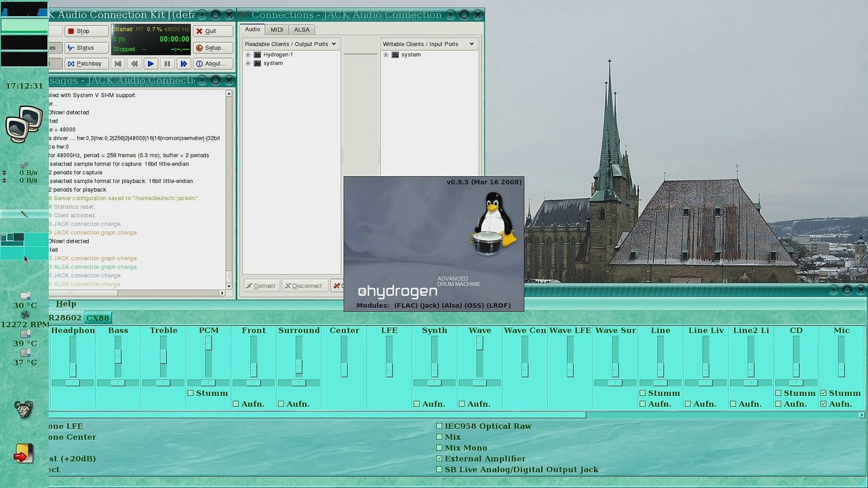Open Readable Clients / Output Ports header dropdown

[x=291, y=44]
